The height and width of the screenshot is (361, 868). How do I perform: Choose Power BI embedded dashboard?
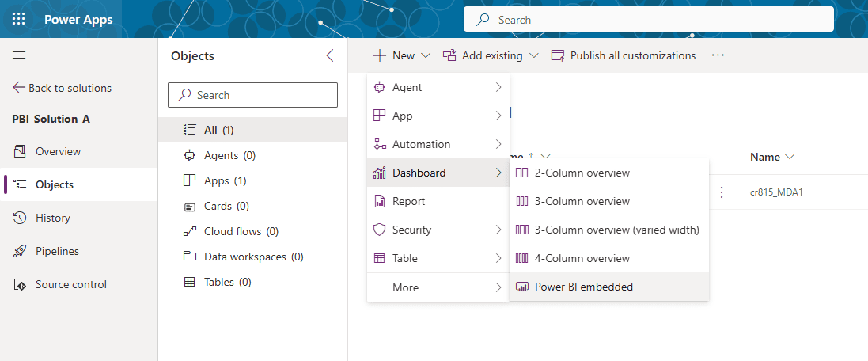pos(609,287)
